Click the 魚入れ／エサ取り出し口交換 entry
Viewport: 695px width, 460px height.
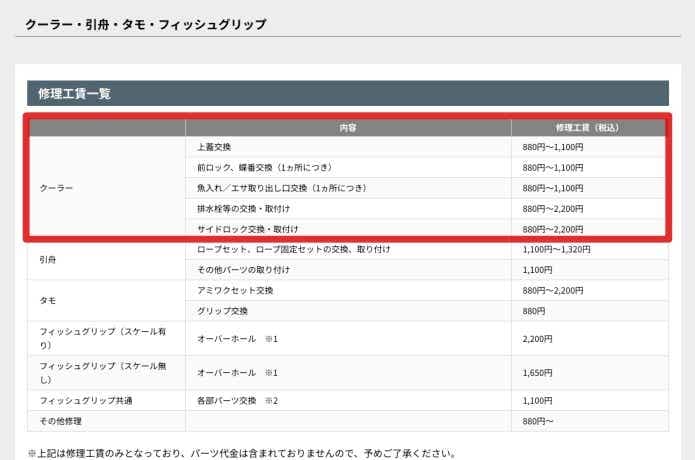(281, 188)
